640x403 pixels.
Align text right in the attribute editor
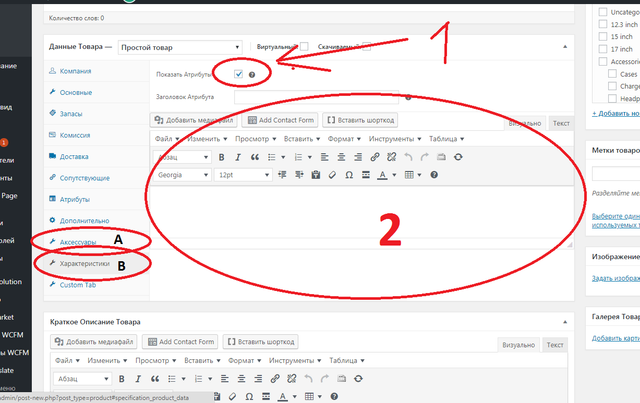358,157
